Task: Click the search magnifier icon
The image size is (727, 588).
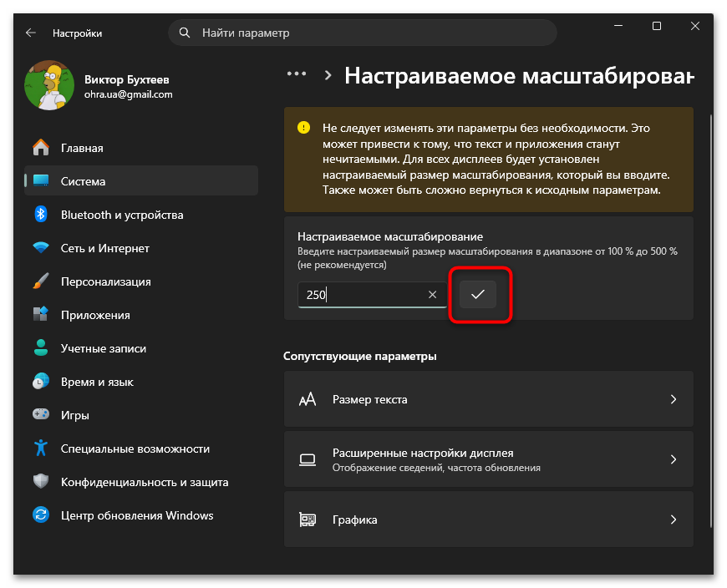Action: (x=185, y=33)
